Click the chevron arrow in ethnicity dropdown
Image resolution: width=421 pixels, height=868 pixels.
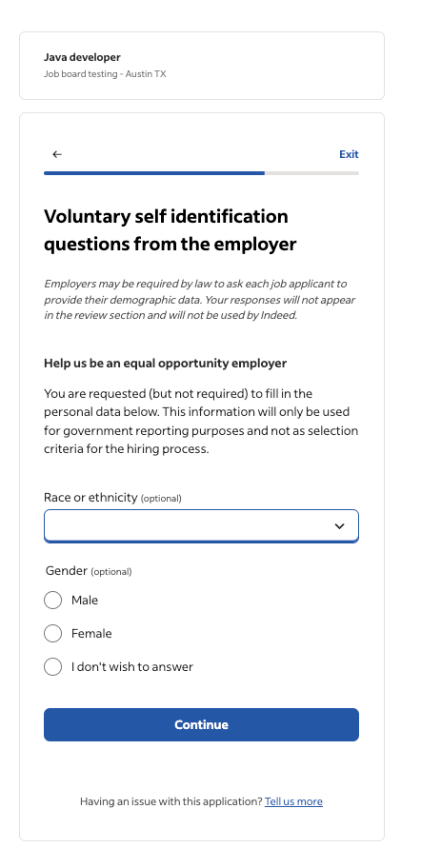pyautogui.click(x=340, y=526)
